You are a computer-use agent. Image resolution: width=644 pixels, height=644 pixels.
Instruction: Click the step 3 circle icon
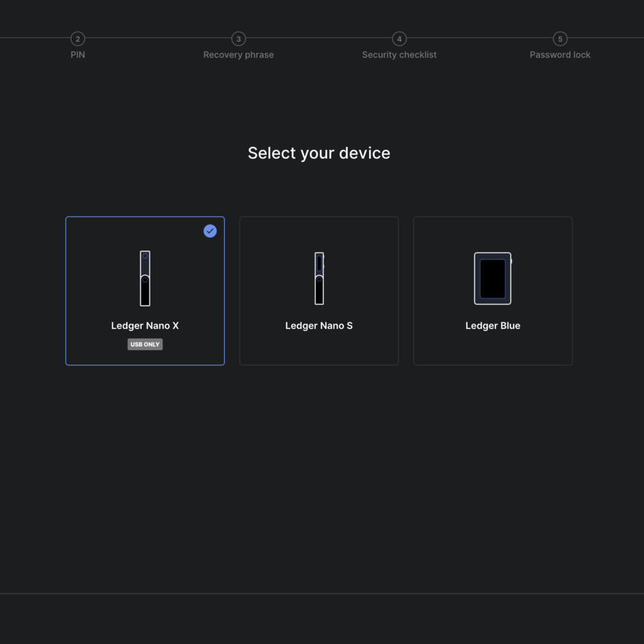coord(238,39)
